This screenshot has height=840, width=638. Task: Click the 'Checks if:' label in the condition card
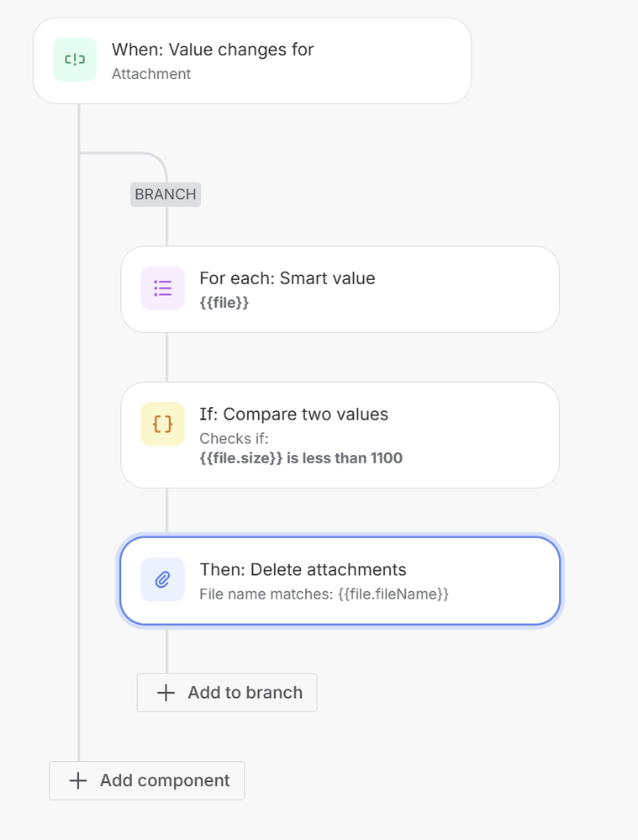(233, 439)
